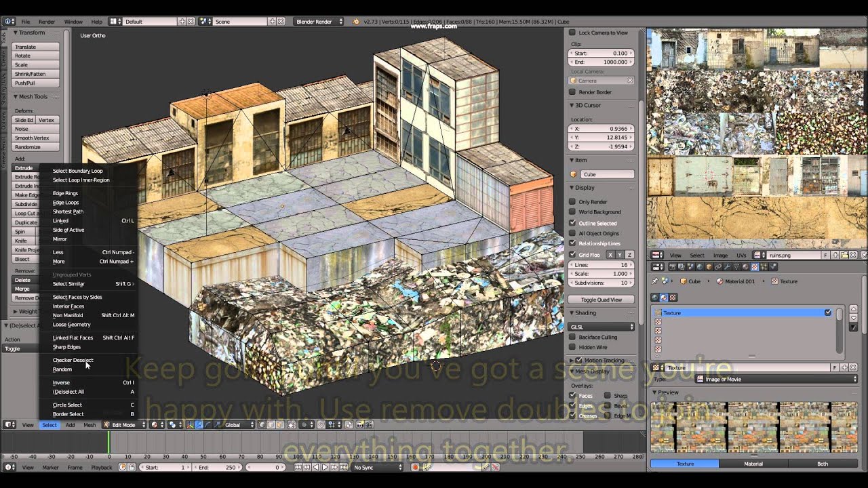
Task: Click the Blender logo icon in header
Action: tap(357, 22)
